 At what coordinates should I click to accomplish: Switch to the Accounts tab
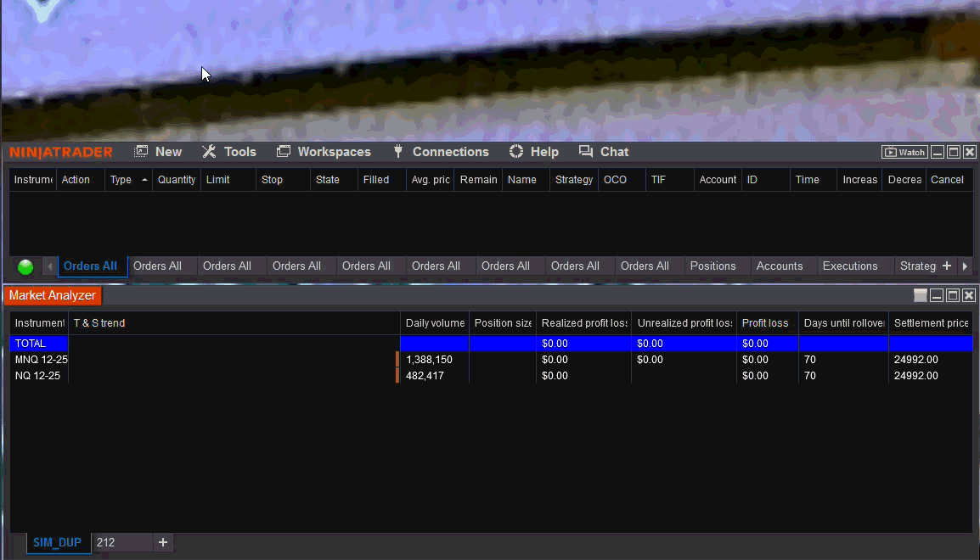pyautogui.click(x=779, y=266)
